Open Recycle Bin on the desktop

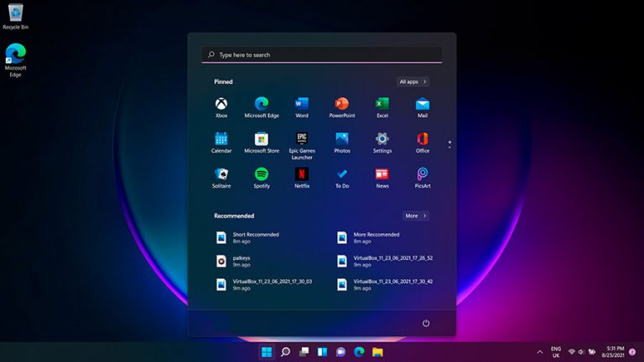point(15,15)
